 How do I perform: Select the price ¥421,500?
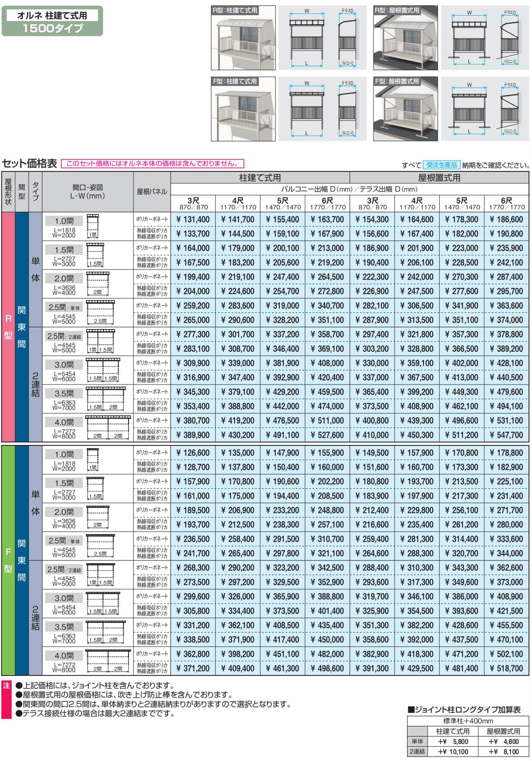[x=506, y=611]
